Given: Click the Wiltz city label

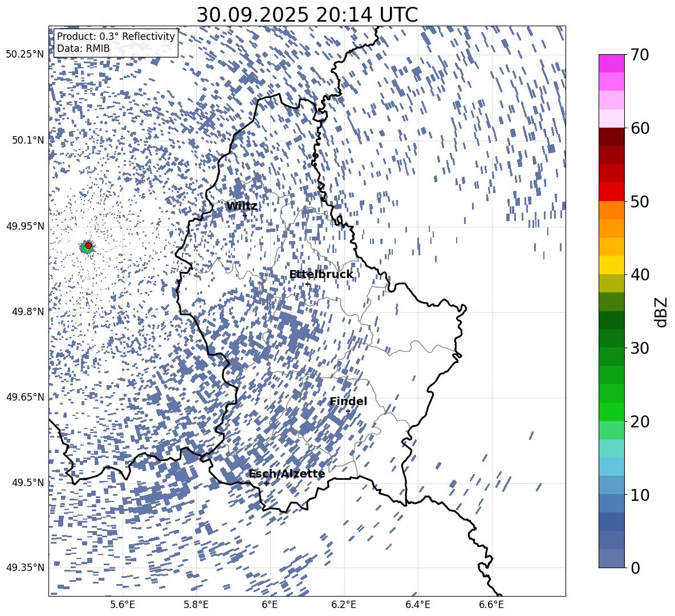Looking at the screenshot, I should pos(242,206).
